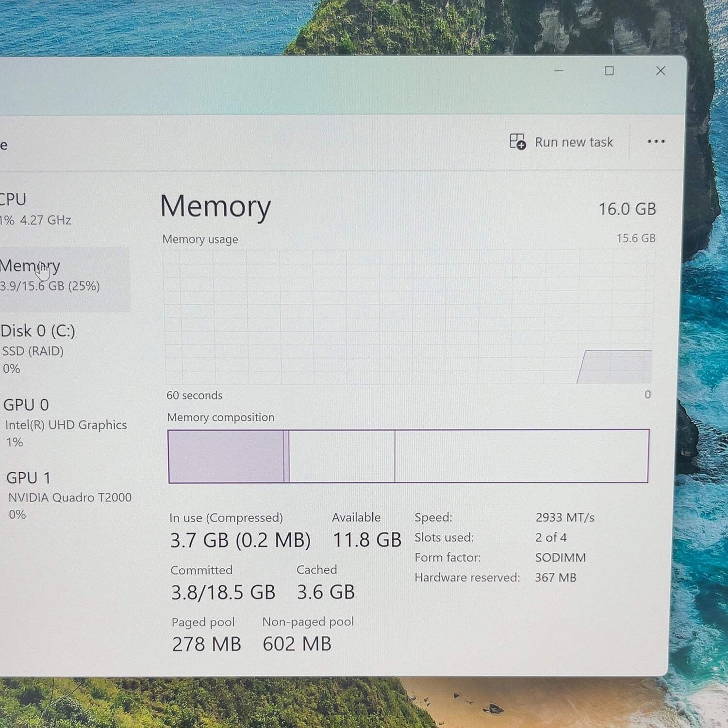Click the Cached value 3.6 GB
This screenshot has width=728, height=728.
click(326, 592)
